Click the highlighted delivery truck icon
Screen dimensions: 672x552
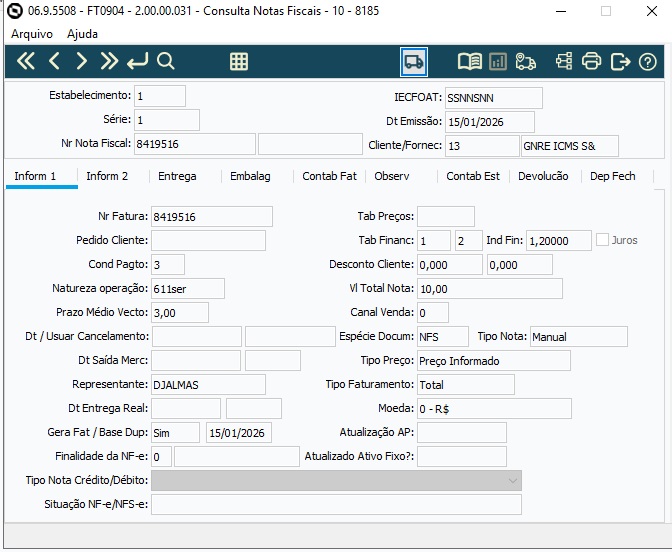(414, 62)
